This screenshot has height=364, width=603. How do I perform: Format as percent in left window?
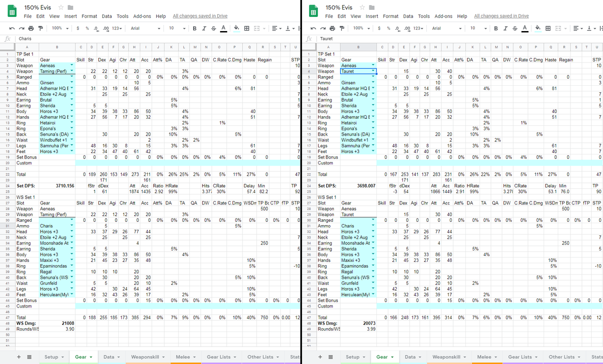[x=87, y=28]
